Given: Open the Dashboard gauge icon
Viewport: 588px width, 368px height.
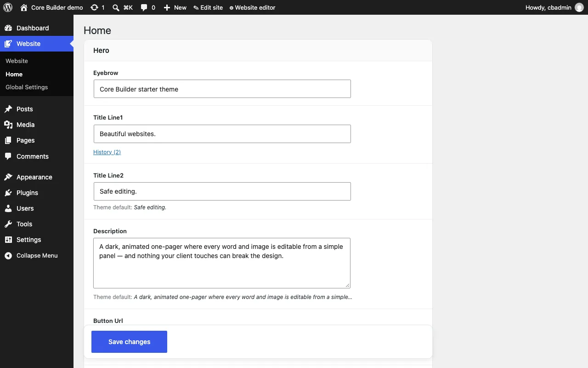Looking at the screenshot, I should pos(8,28).
